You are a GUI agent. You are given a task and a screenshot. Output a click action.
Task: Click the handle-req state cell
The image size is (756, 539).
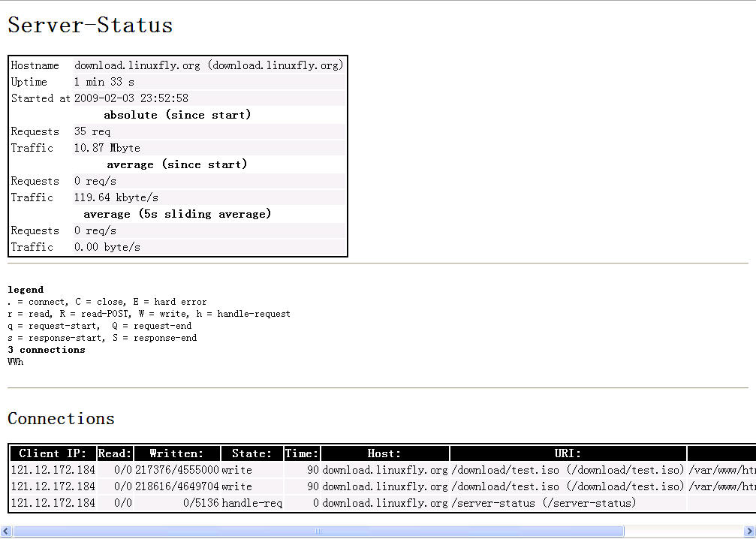(x=251, y=503)
